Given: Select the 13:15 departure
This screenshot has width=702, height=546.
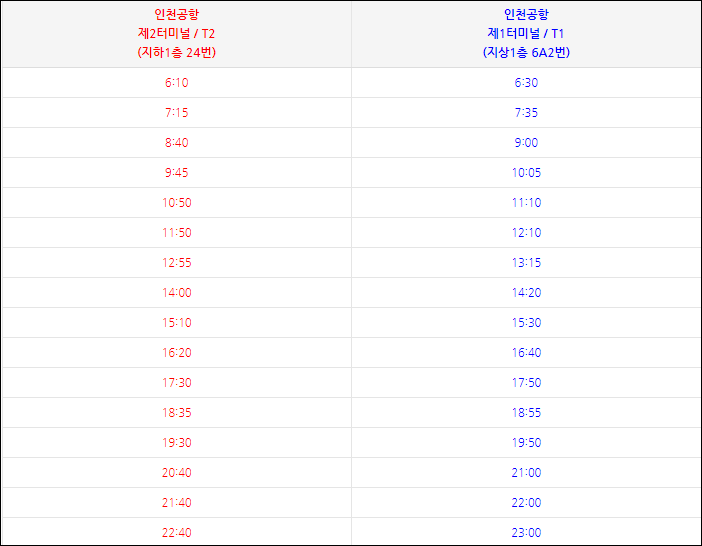Looking at the screenshot, I should tap(526, 263).
